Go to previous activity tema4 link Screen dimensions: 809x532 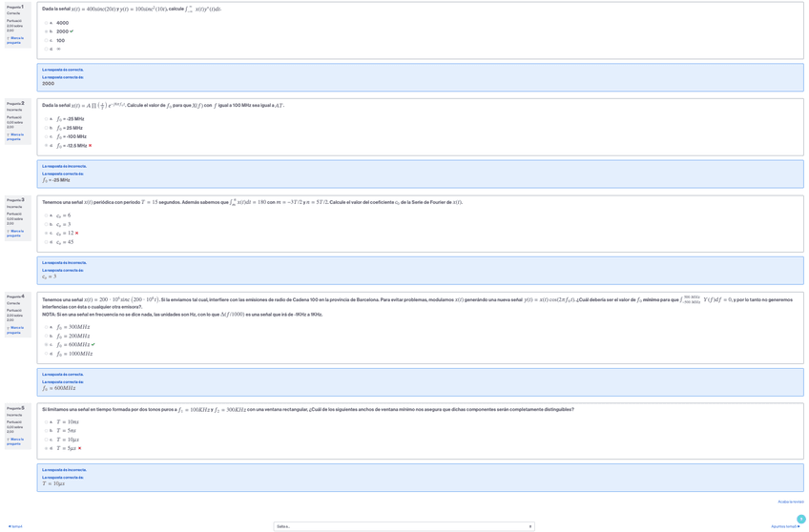click(15, 526)
